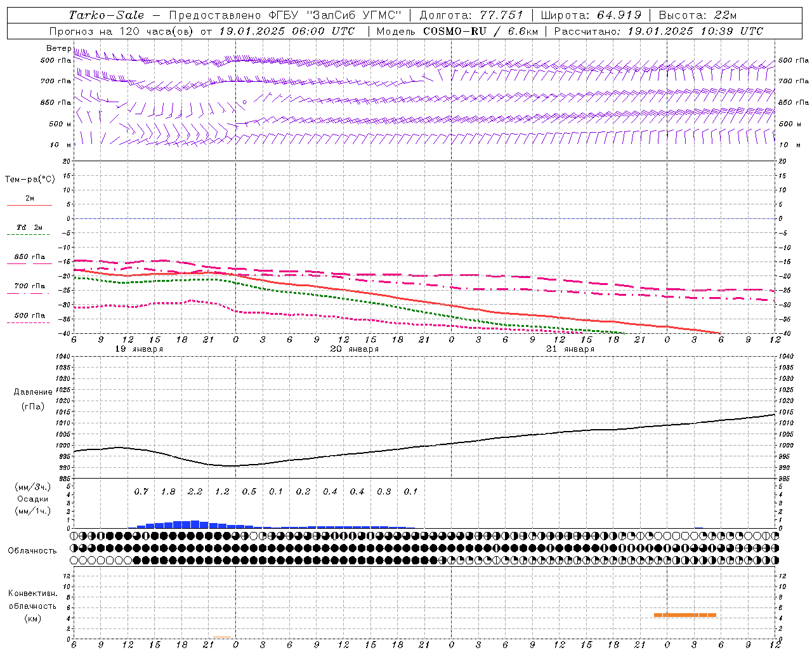
Task: Click the tallest blue precipitation bar
Action: click(195, 524)
